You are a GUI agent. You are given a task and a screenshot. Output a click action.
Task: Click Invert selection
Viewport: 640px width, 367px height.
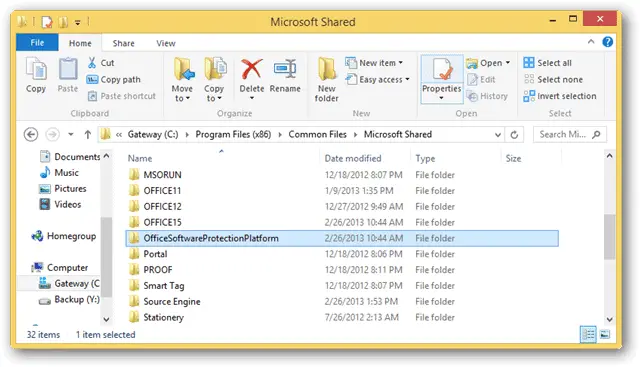click(x=560, y=96)
